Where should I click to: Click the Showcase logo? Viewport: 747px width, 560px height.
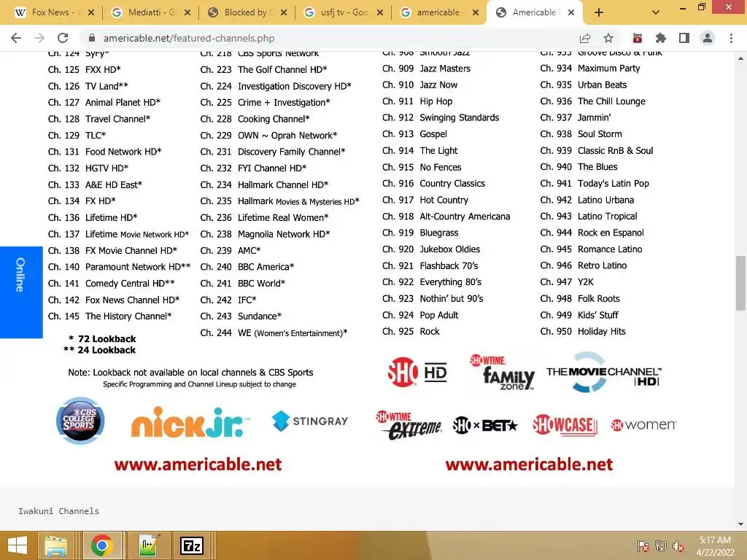coord(565,425)
